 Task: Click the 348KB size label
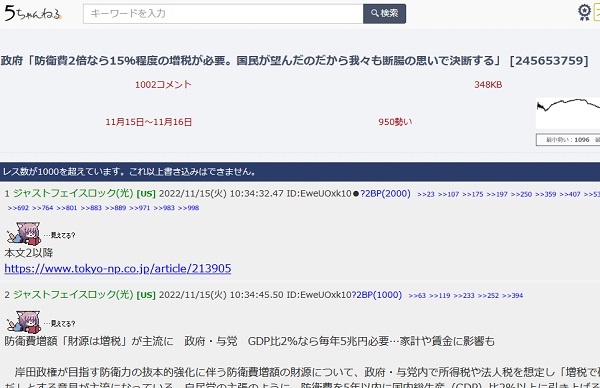pyautogui.click(x=488, y=85)
